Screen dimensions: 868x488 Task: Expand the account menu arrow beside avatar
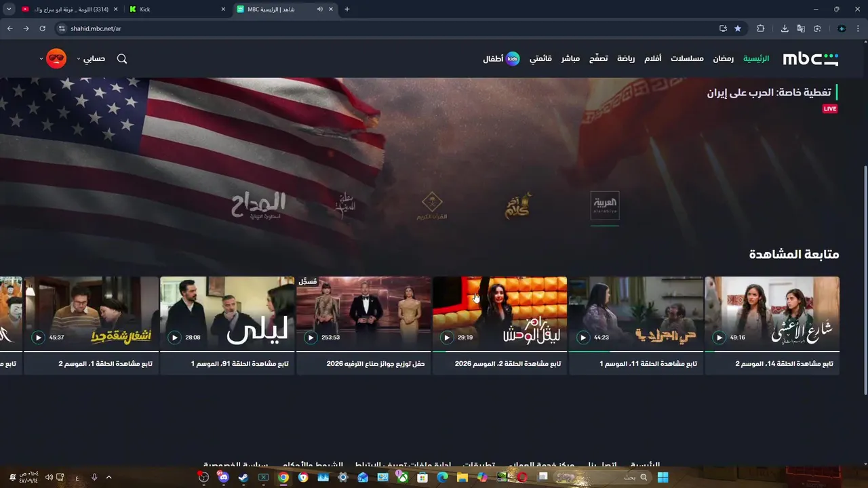tap(41, 59)
